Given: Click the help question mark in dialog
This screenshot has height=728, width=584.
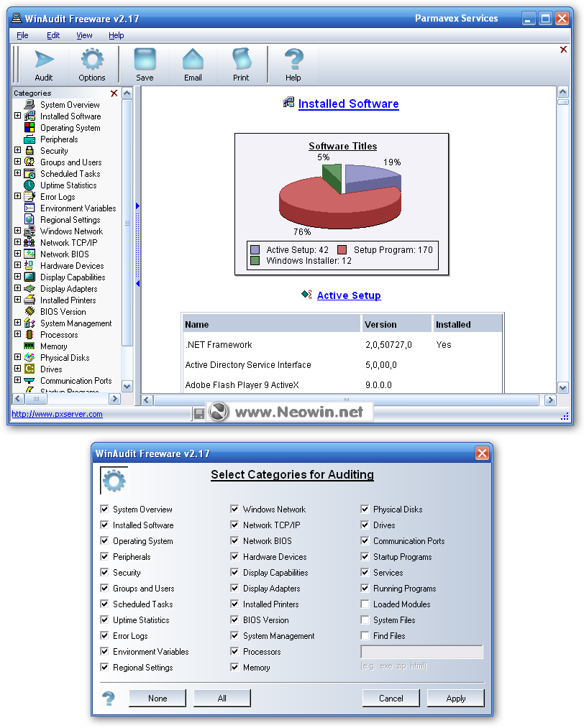Looking at the screenshot, I should [x=109, y=698].
